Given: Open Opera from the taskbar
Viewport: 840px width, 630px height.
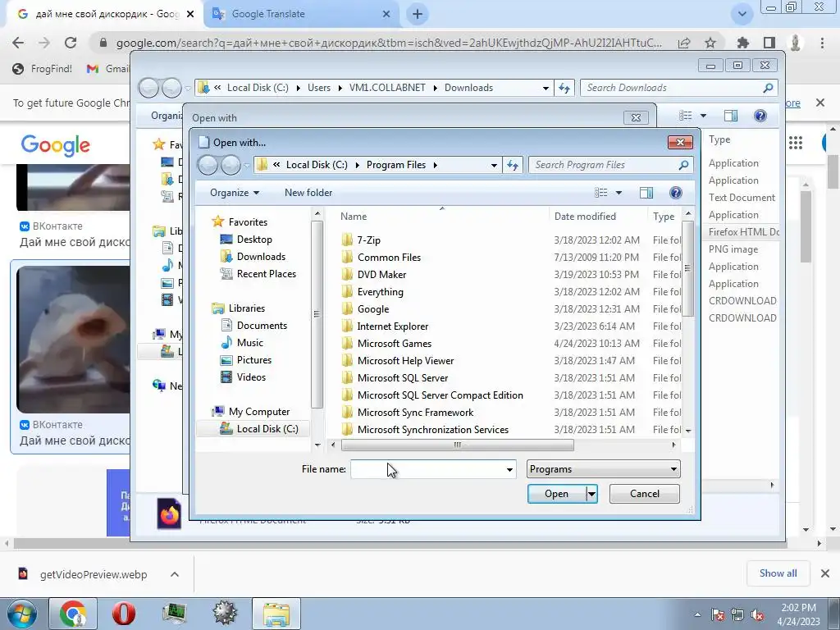Looking at the screenshot, I should [x=123, y=614].
